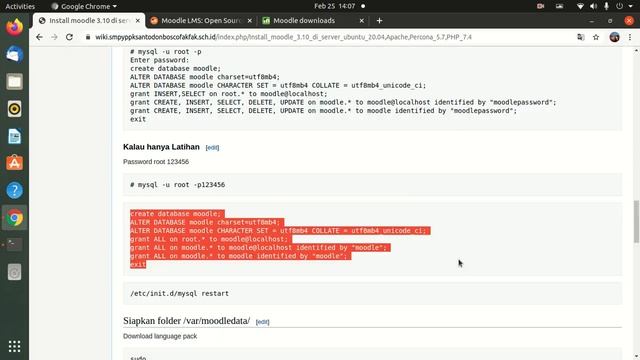Open the volume indicator in top bar

593,6
